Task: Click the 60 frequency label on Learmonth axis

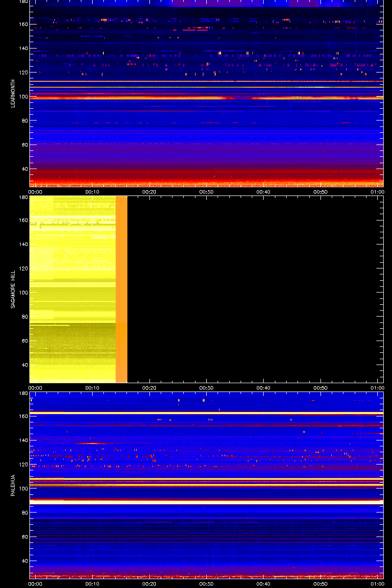Action: coord(24,145)
